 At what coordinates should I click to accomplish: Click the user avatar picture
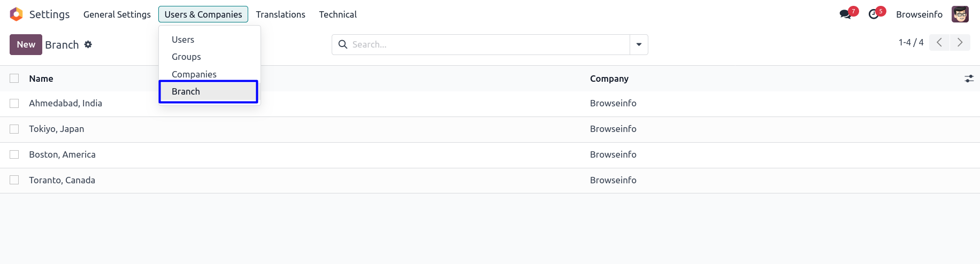pyautogui.click(x=960, y=14)
